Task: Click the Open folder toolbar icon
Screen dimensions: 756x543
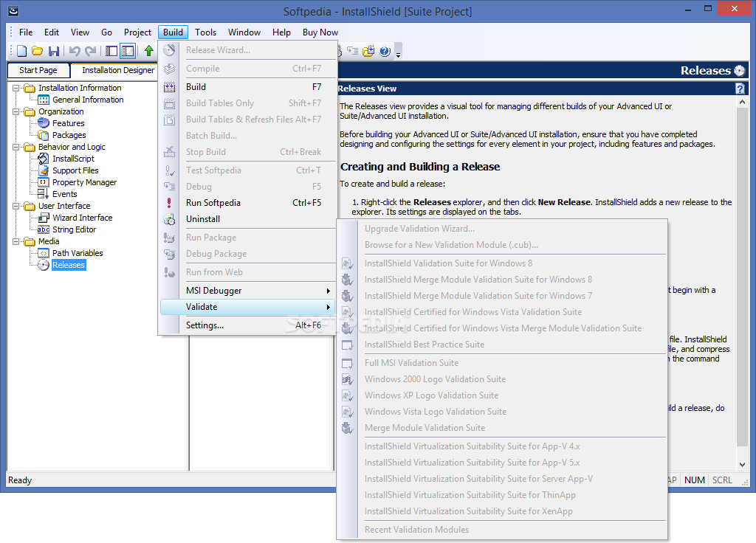Action: pos(38,51)
